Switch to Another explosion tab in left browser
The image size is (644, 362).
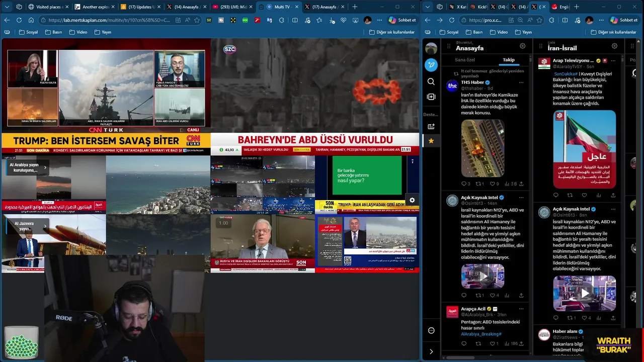click(x=95, y=7)
